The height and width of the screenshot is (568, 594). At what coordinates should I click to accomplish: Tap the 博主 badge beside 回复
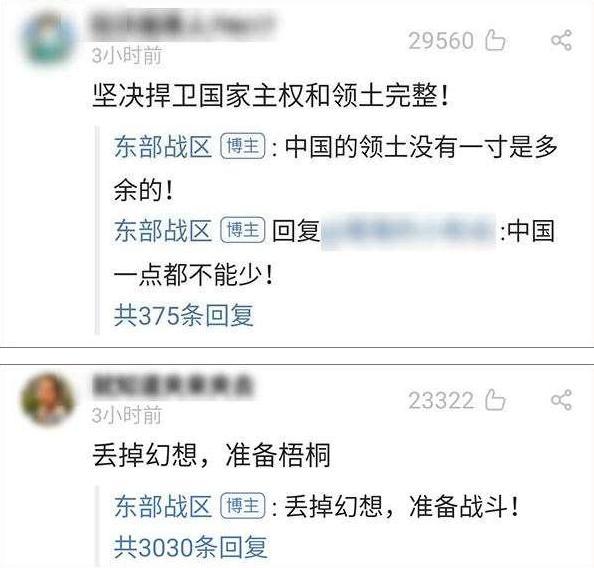pos(243,230)
